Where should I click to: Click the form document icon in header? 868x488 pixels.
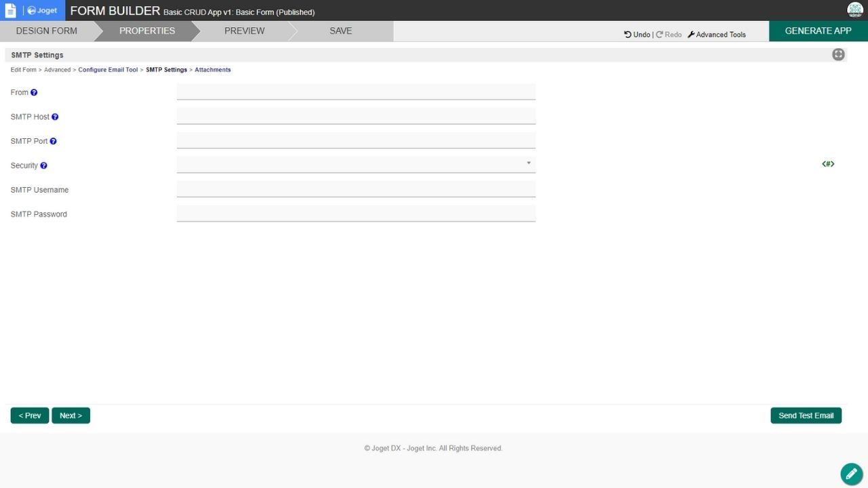tap(10, 10)
